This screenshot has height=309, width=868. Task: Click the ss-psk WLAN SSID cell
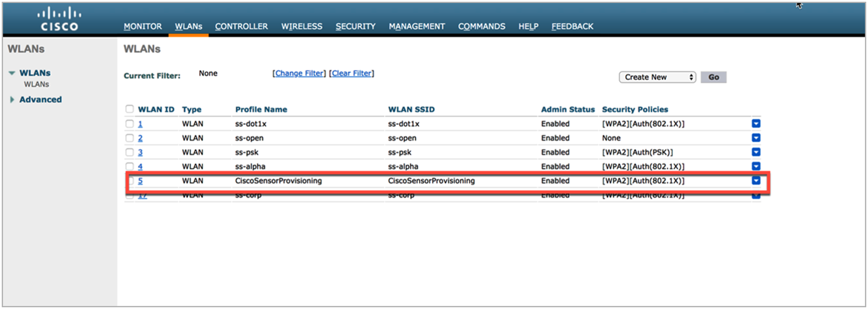[400, 152]
